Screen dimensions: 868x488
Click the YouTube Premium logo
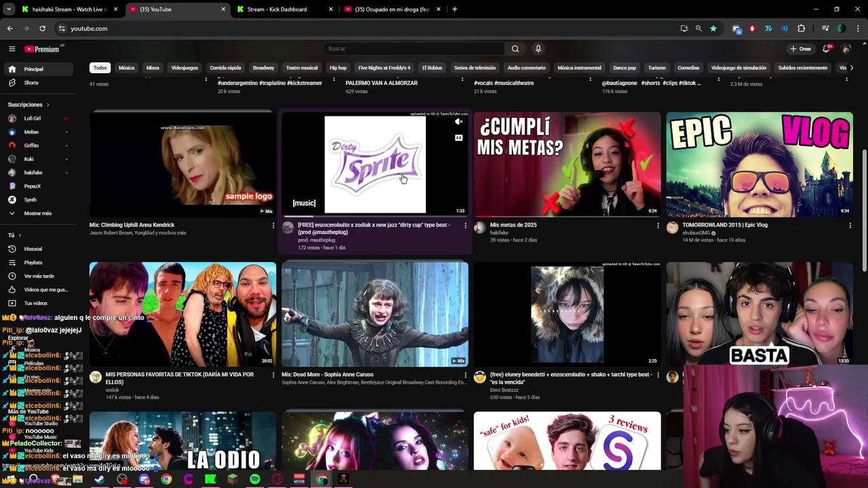point(42,49)
